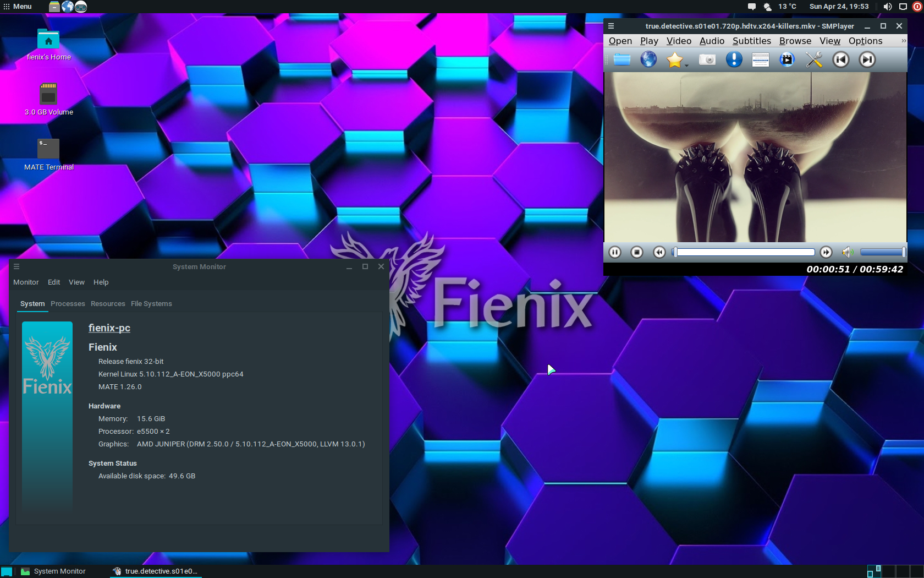Expand the hidden SMPlayer menu items chevron
The image size is (924, 578).
point(903,41)
